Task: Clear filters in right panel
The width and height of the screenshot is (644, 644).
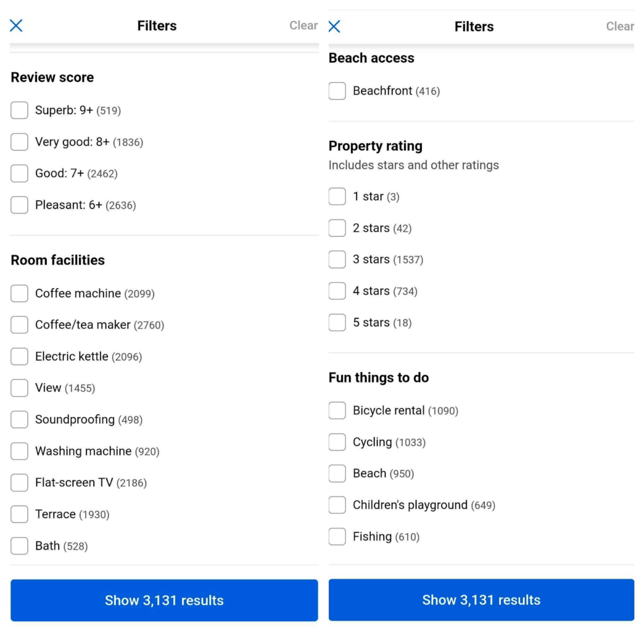Action: 620,26
